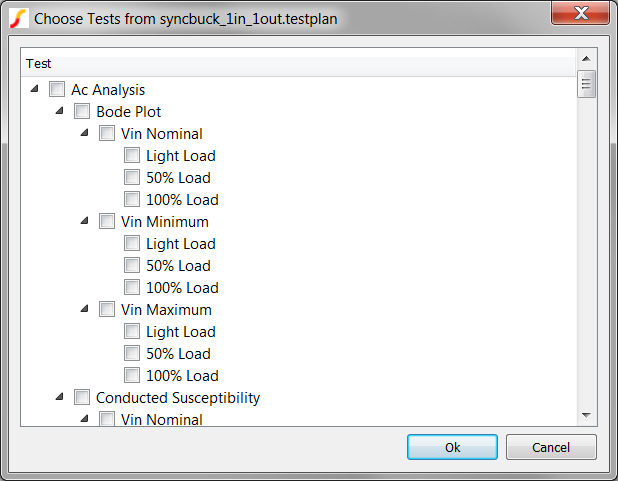Viewport: 618px width, 481px height.
Task: Select 50% Load under Vin Maximum
Action: pos(132,354)
